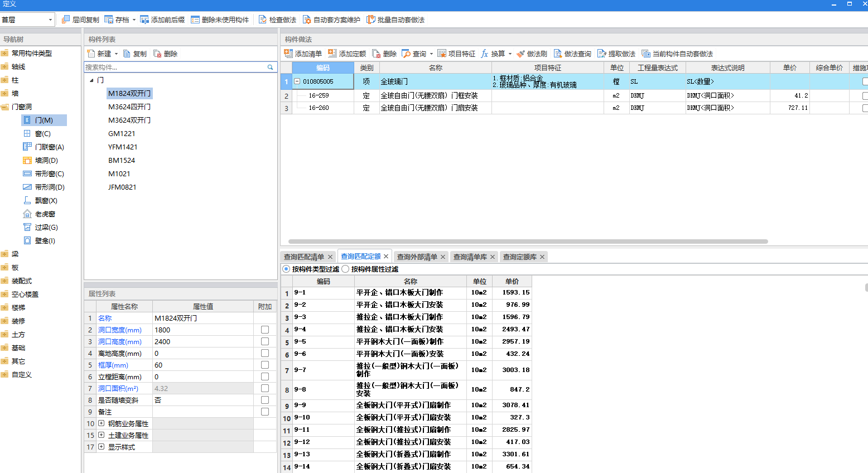868x473 pixels.
Task: Select component YFM1421
Action: (x=123, y=147)
